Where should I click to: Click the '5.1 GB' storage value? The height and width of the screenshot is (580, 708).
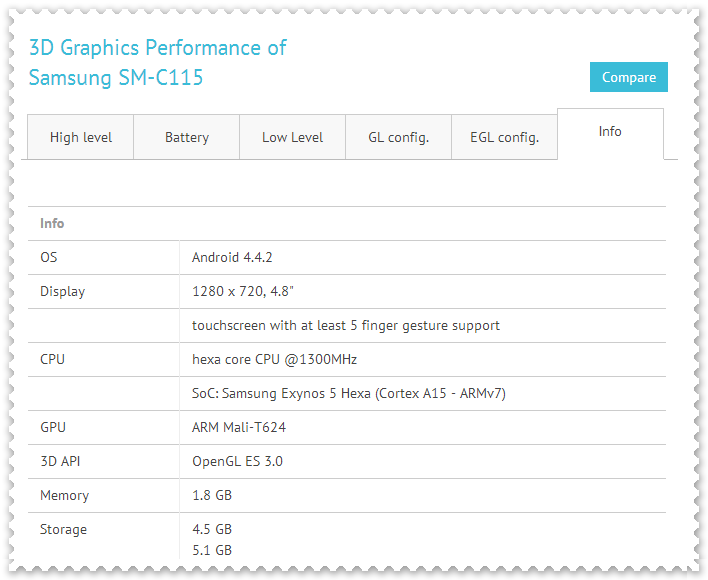point(212,550)
